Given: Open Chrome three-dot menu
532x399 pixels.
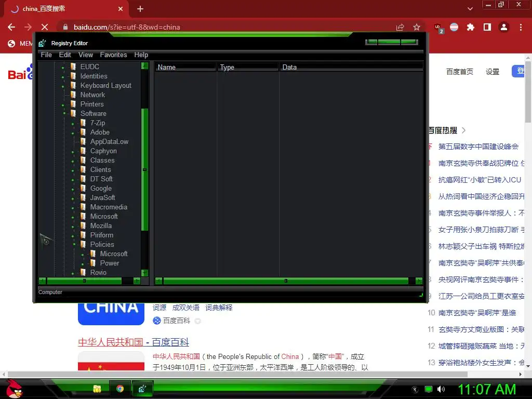Looking at the screenshot, I should click(521, 27).
